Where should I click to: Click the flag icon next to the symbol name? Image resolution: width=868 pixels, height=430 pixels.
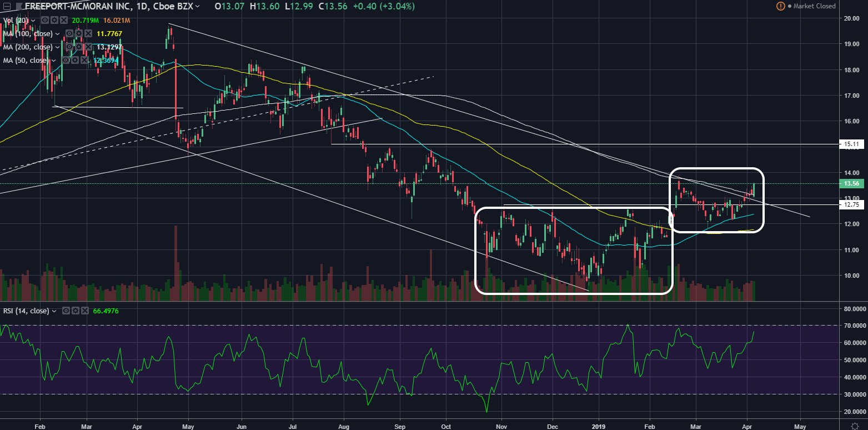[x=19, y=6]
